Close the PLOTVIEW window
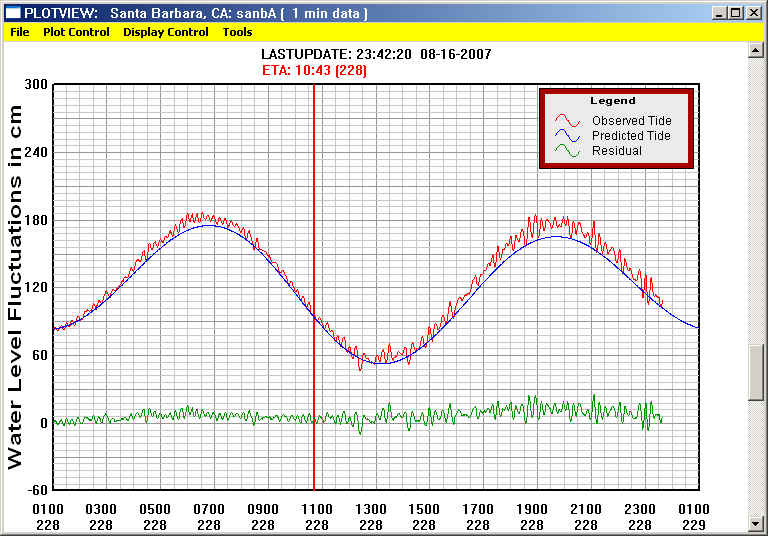Viewport: 768px width, 536px height. point(754,12)
